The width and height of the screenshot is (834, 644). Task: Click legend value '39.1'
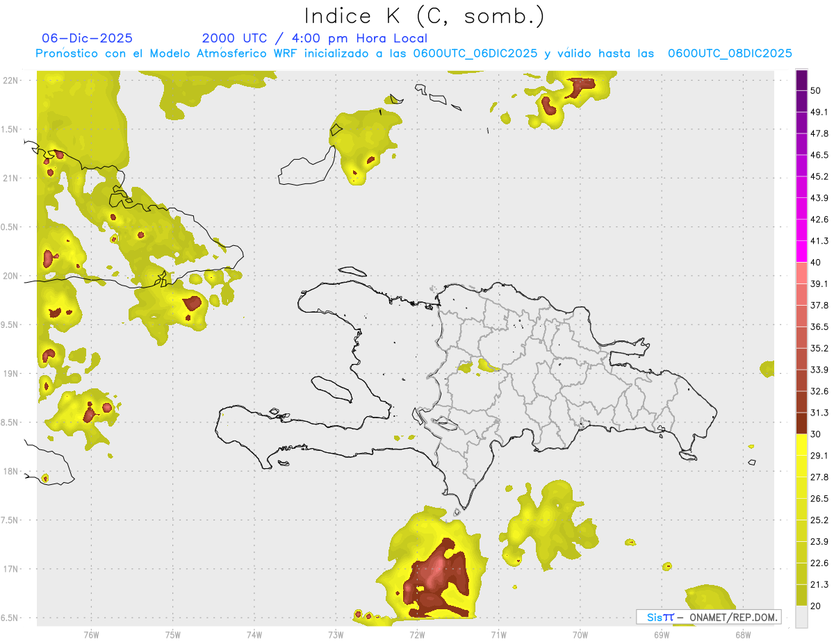pos(819,284)
